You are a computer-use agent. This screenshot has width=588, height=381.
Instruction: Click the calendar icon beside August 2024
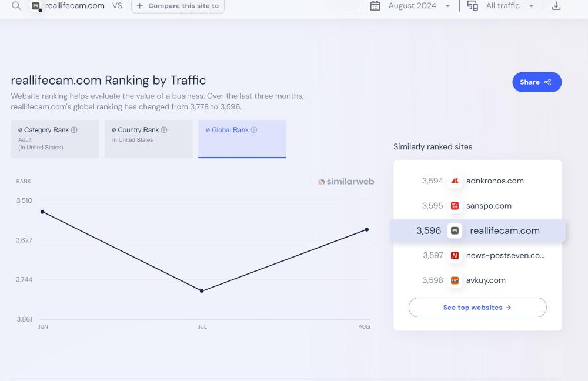click(375, 6)
